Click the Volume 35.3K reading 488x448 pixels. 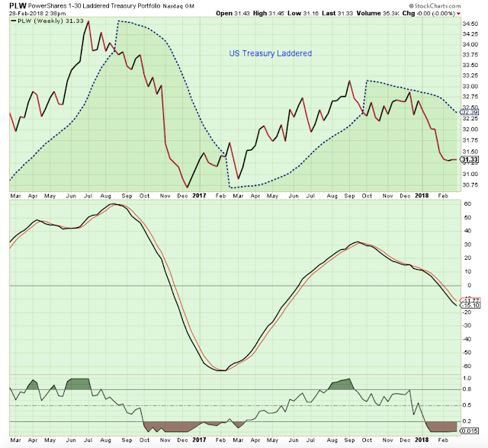(x=378, y=14)
